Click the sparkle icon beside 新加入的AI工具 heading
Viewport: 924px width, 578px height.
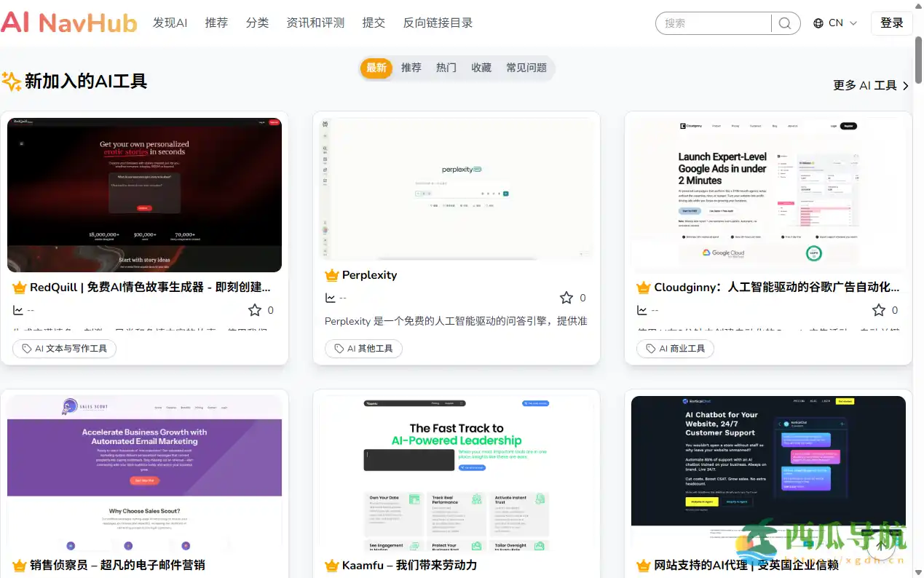11,81
